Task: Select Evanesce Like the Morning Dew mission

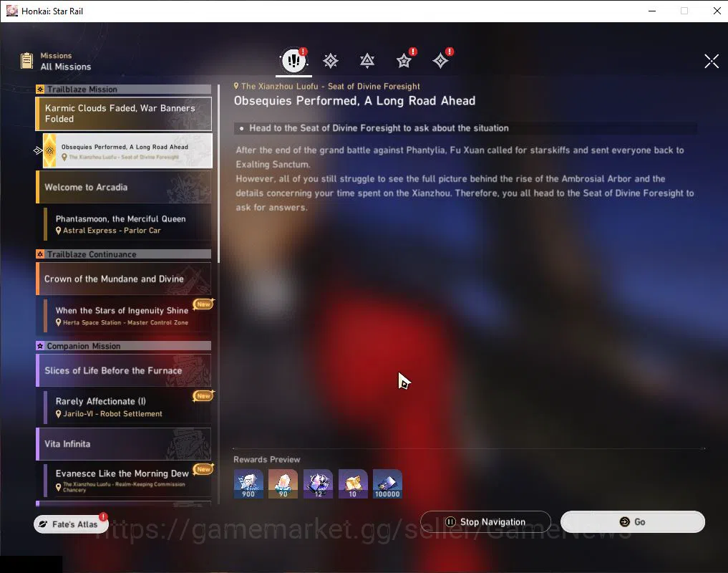Action: click(127, 480)
